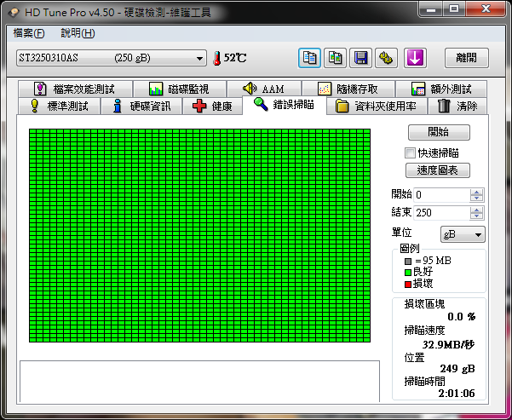This screenshot has height=420, width=512.
Task: Switch to the 健康 tab
Action: point(212,106)
